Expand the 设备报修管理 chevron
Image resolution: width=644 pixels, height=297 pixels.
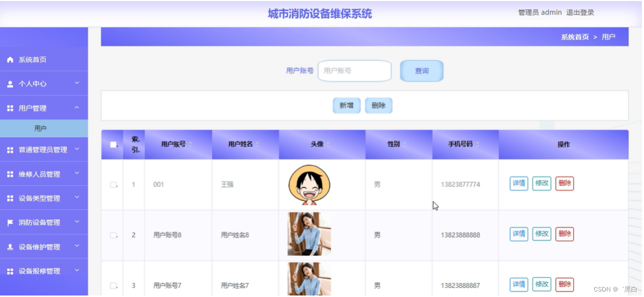click(77, 270)
